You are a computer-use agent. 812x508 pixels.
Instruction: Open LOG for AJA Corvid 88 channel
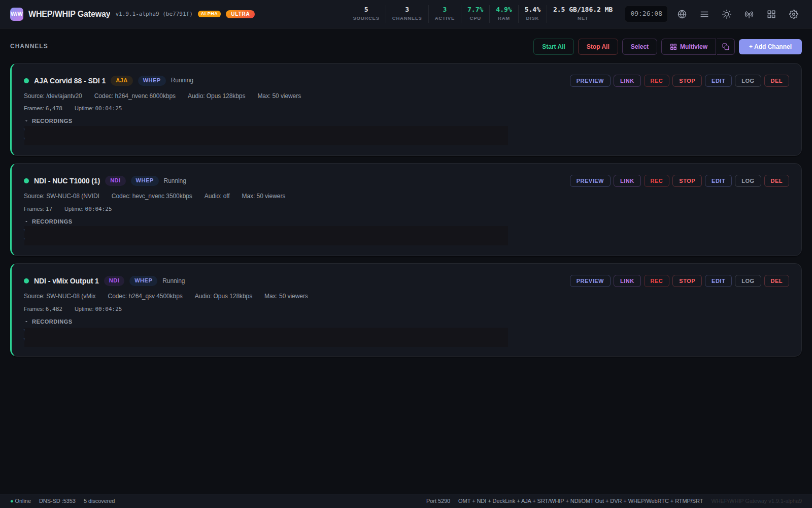[x=748, y=81]
